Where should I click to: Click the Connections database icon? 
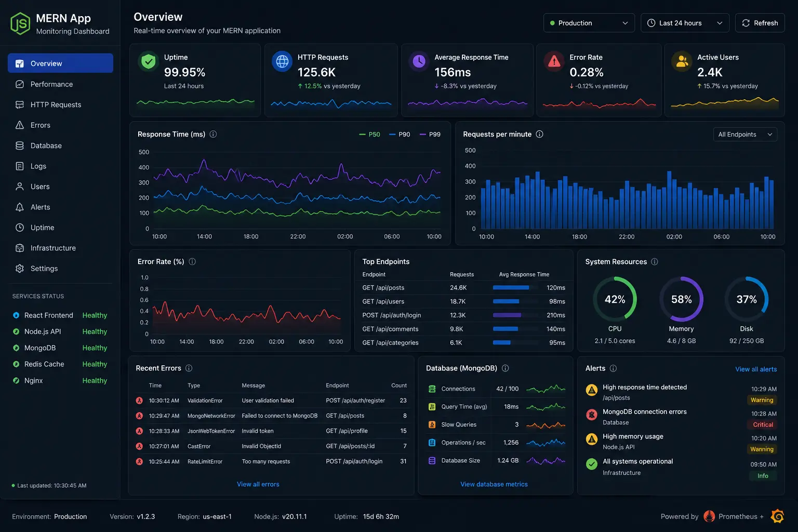pyautogui.click(x=432, y=389)
